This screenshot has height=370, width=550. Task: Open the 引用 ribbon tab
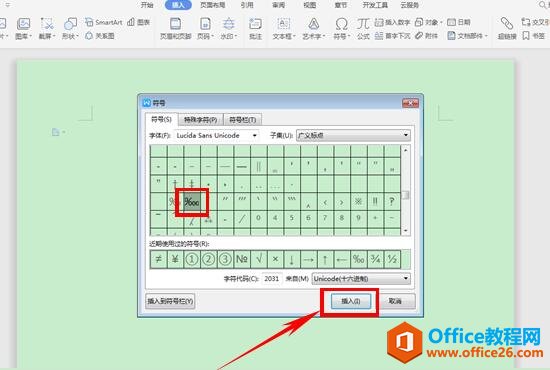(x=247, y=5)
